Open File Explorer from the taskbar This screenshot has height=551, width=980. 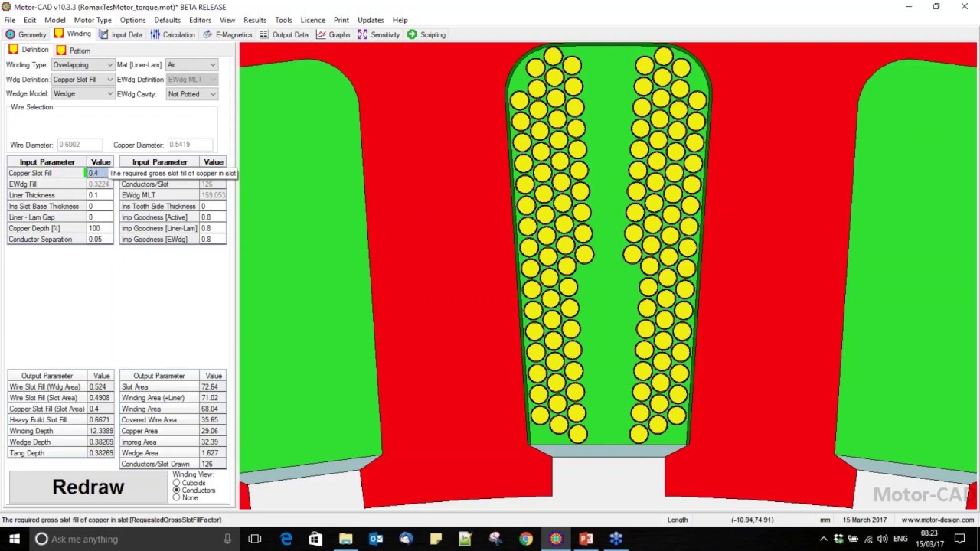tap(345, 539)
